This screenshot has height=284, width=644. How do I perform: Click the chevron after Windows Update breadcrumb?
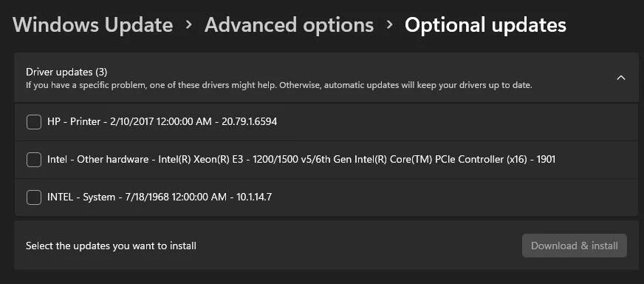188,25
